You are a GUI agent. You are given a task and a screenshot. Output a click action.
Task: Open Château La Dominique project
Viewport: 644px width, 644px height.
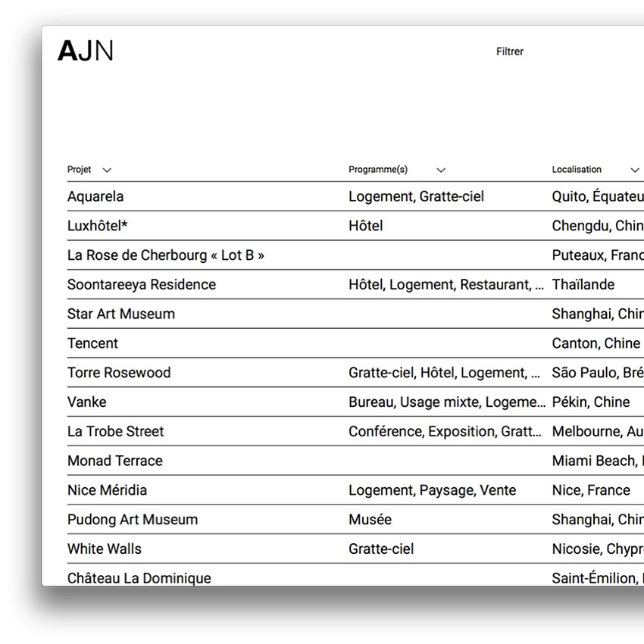[x=139, y=577]
